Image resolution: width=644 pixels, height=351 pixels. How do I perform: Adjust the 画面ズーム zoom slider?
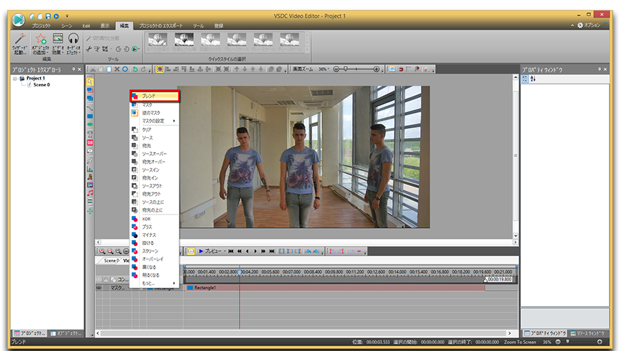356,69
